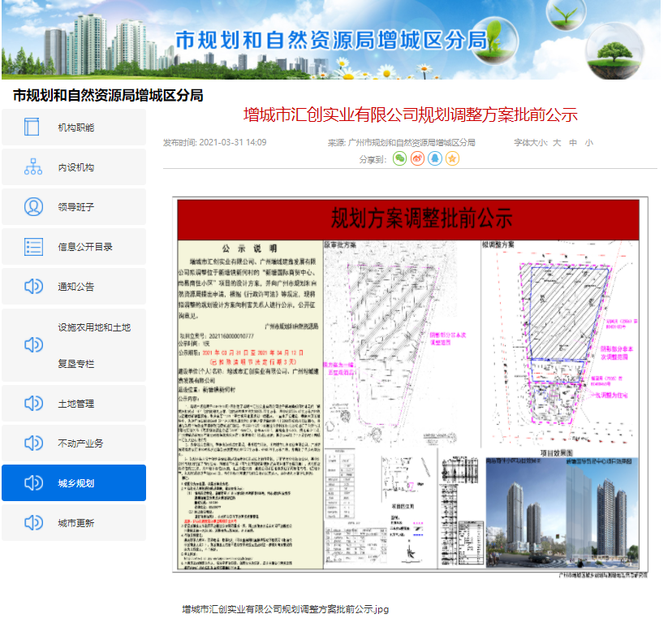Open the 土地管理 menu item
The height and width of the screenshot is (627, 672).
(75, 404)
